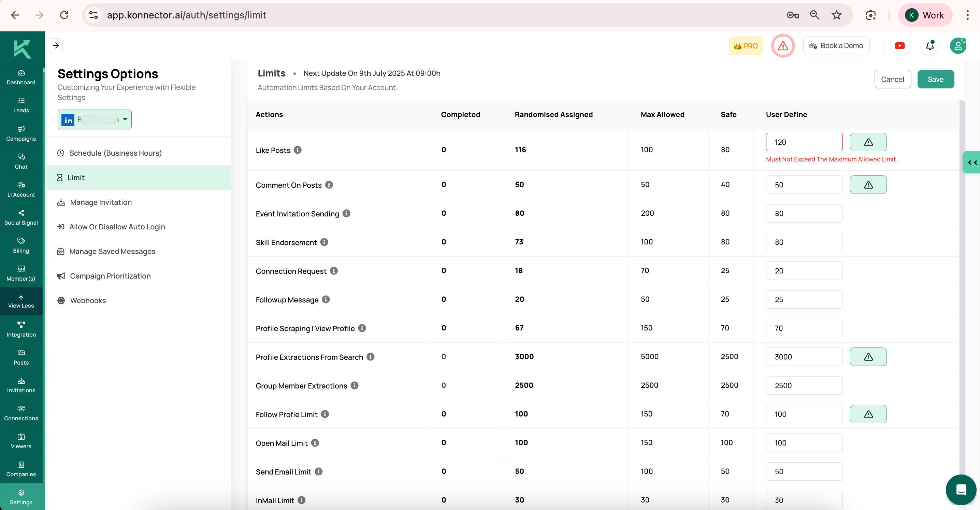Select Campaign Prioritization in settings menu
Viewport: 980px width, 510px height.
(x=110, y=276)
